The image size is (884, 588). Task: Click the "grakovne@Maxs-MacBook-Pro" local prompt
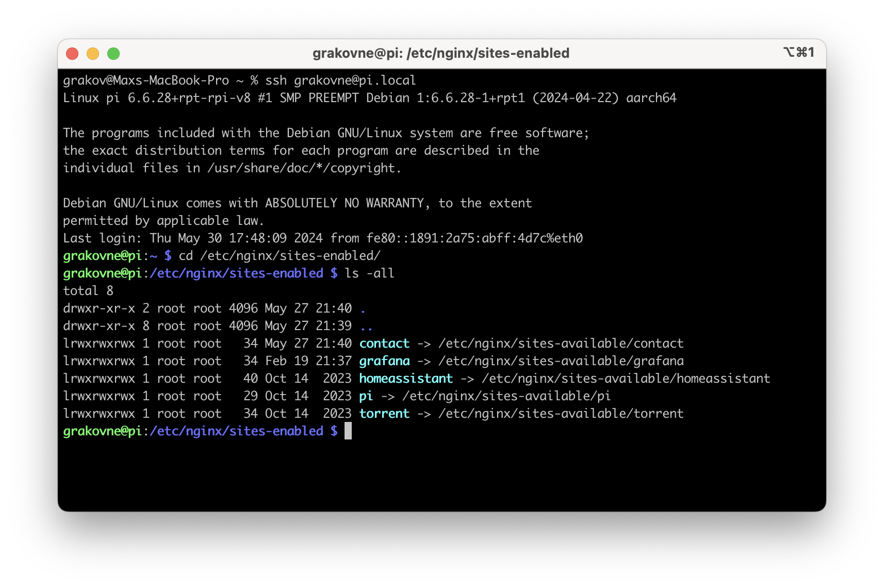[x=146, y=80]
